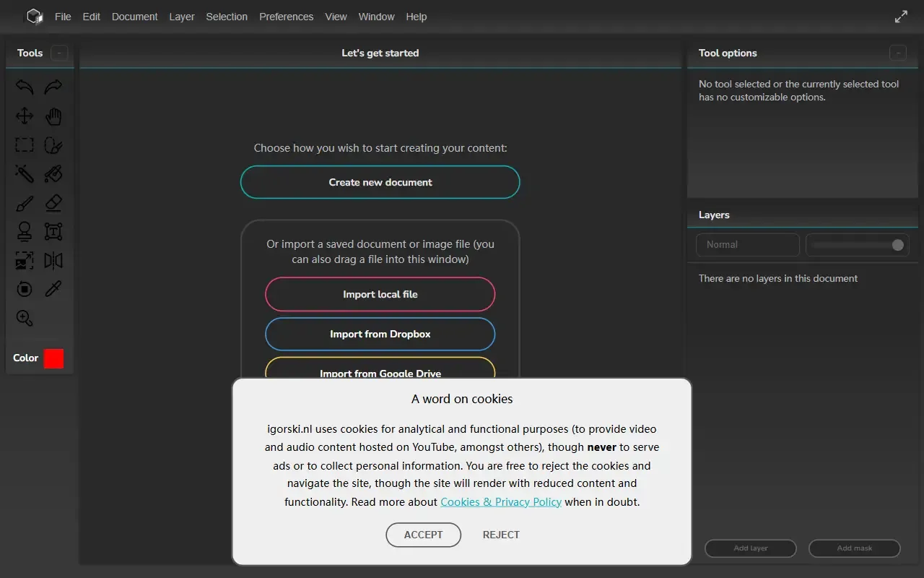This screenshot has height=578, width=924.
Task: Click the layer opacity slider
Action: 858,245
